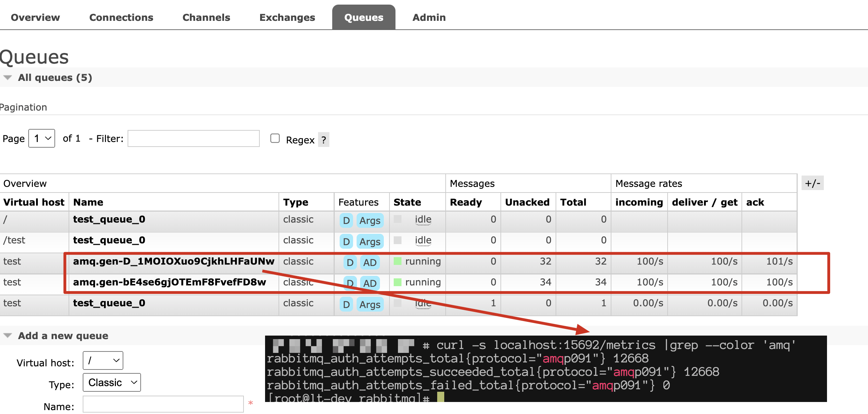Screen dimensions: 868x414
Task: Enable the Regex checkbox
Action: [275, 138]
